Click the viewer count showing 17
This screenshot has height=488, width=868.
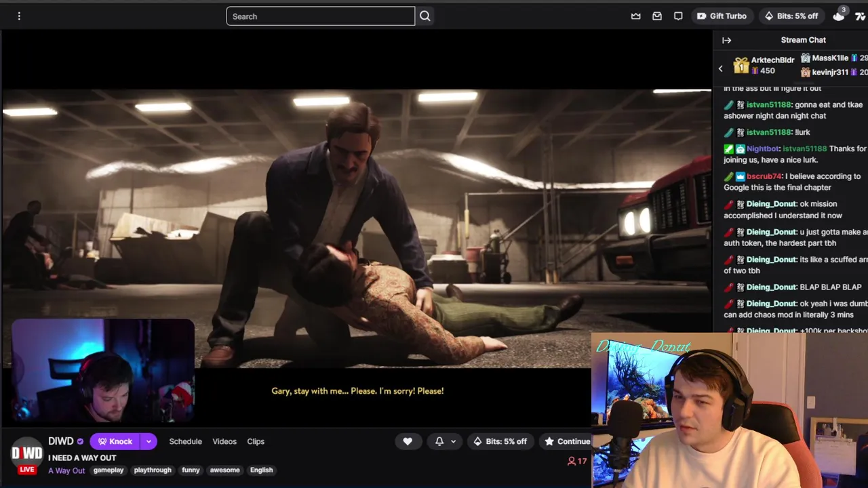576,462
